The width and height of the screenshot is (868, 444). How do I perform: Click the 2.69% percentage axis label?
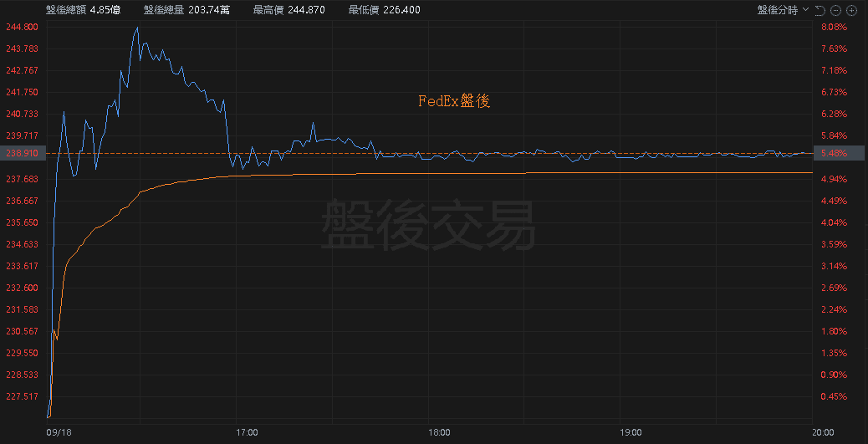click(835, 288)
